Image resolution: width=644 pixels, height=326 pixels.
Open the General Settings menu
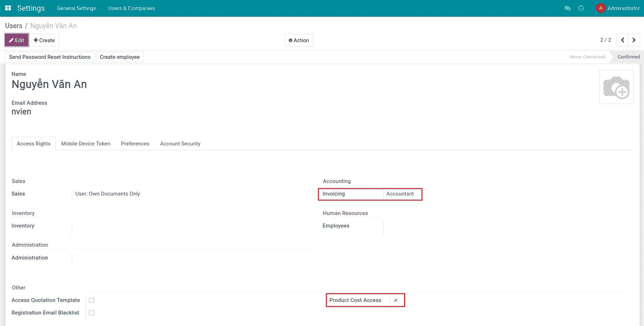[77, 9]
